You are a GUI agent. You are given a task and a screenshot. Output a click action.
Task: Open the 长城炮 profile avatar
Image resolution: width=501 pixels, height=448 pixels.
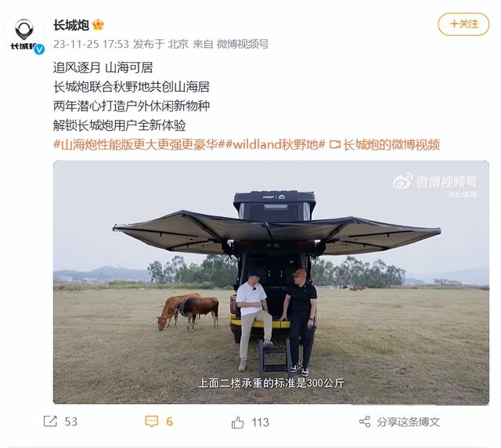[24, 34]
